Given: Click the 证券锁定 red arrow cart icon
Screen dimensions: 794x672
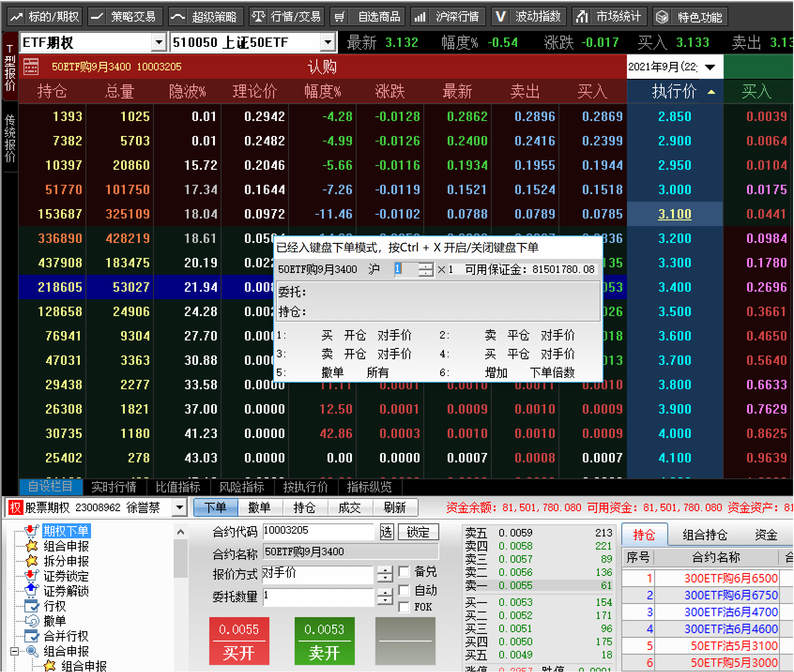Looking at the screenshot, I should pos(31,576).
